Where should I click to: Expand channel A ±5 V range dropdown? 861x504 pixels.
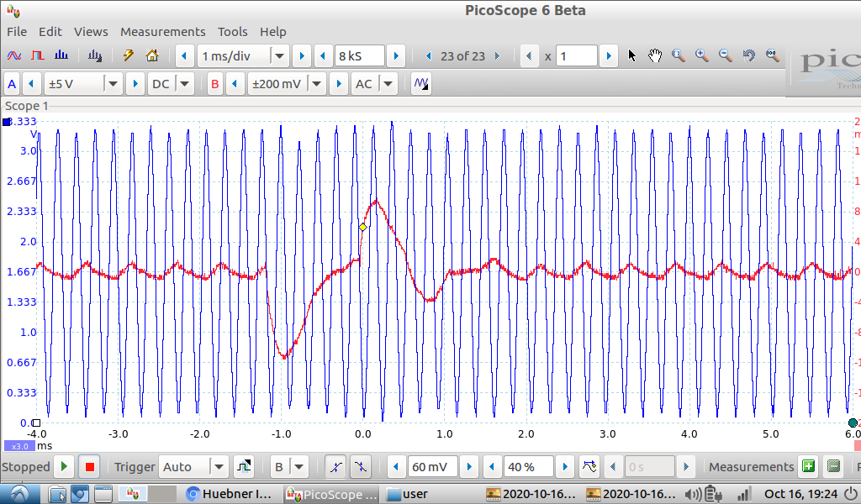click(113, 84)
